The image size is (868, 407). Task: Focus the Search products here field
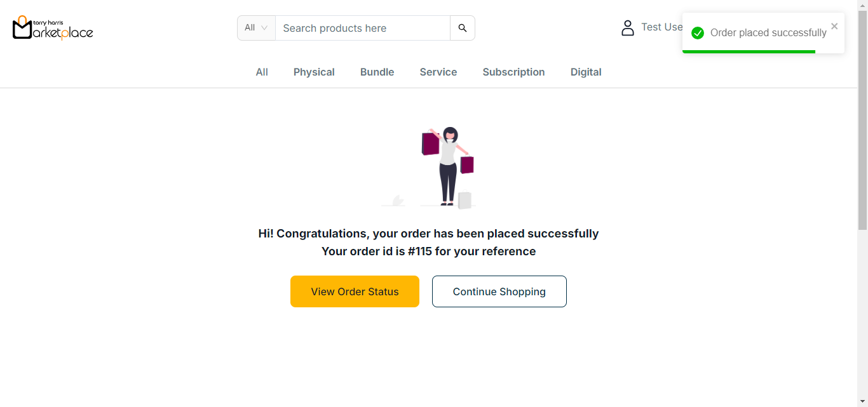tap(362, 28)
